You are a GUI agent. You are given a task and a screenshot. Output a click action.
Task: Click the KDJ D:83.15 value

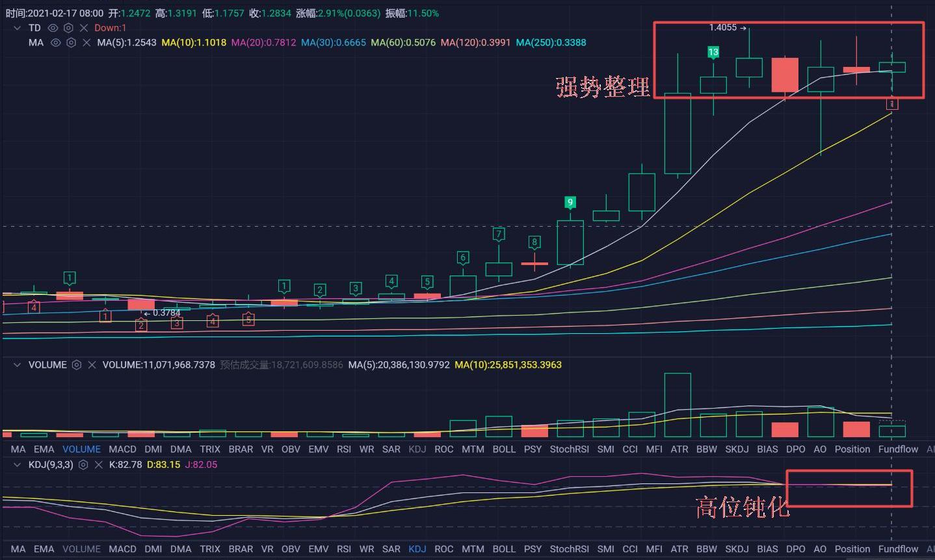pos(163,465)
